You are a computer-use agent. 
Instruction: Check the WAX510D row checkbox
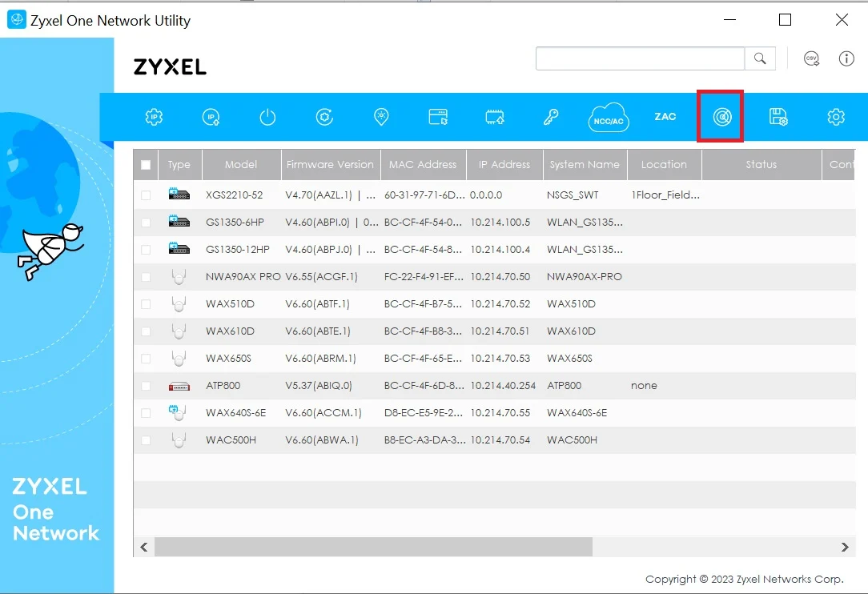click(146, 304)
